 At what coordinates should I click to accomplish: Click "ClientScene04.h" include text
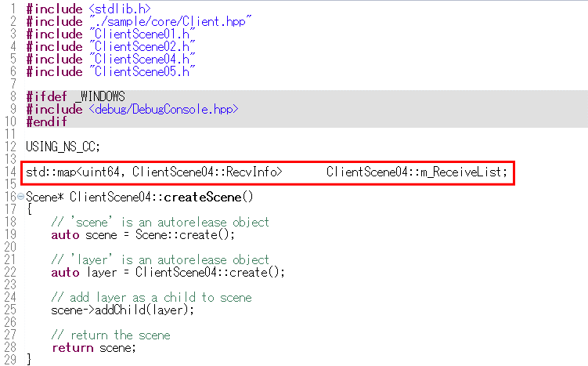[x=142, y=59]
